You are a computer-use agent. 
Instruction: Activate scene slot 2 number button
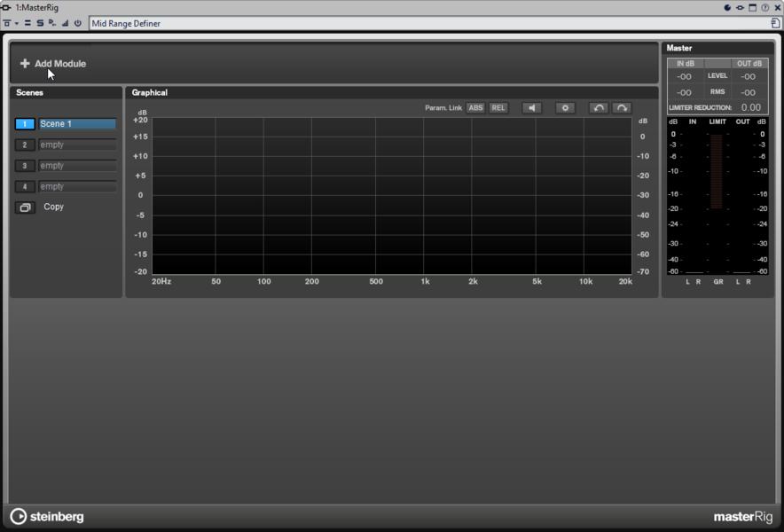25,145
